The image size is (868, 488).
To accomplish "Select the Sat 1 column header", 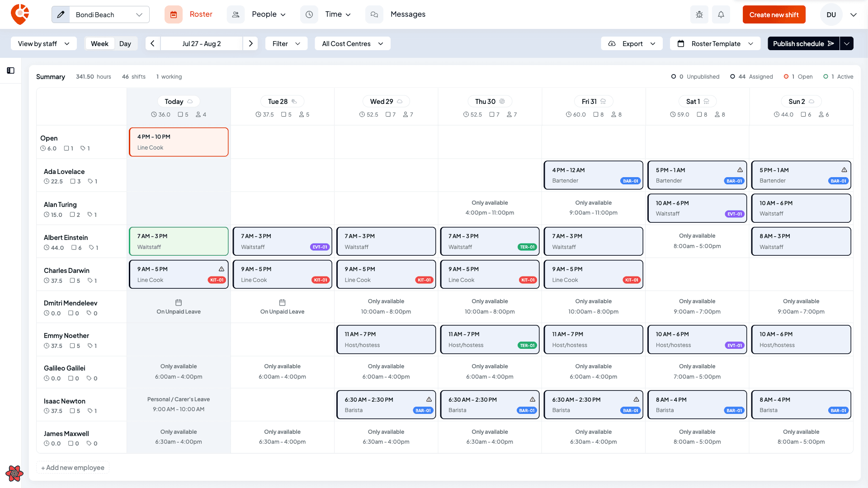I will point(697,101).
